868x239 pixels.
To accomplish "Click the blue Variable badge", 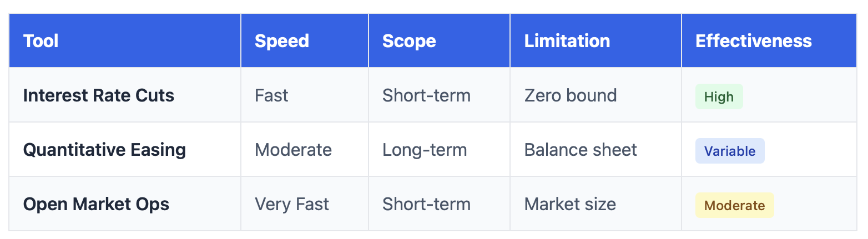I will coord(730,151).
